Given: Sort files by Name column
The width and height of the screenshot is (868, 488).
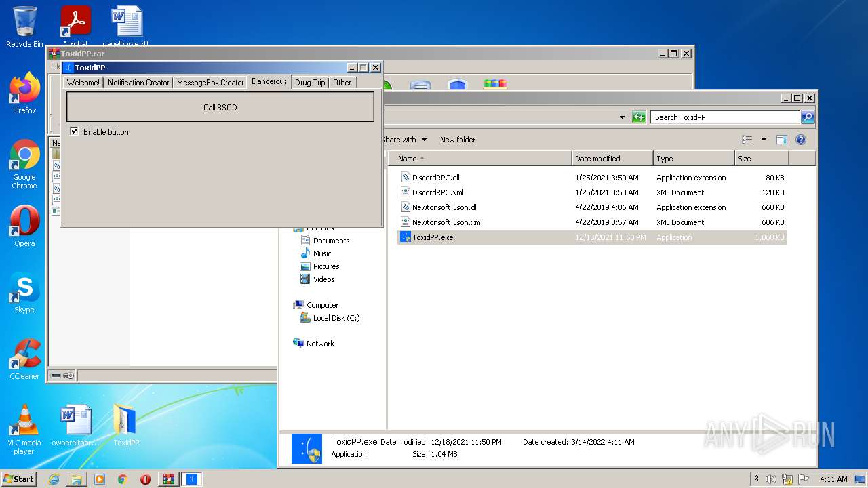Looking at the screenshot, I should [x=481, y=159].
